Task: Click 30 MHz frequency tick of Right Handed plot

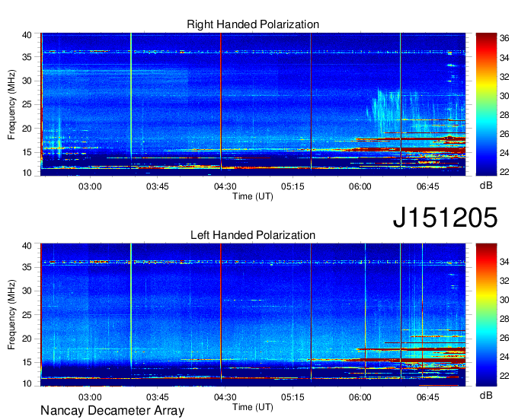Action: point(27,81)
